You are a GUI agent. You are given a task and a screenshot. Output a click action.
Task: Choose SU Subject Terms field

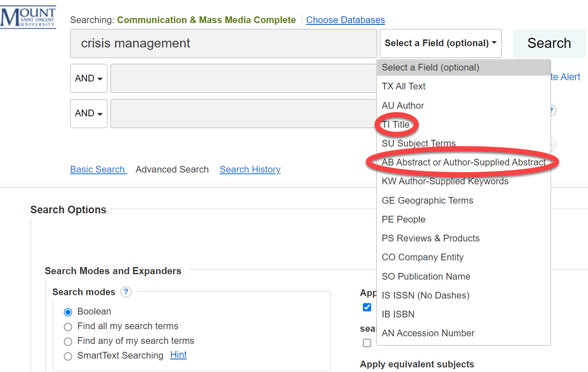(x=464, y=144)
